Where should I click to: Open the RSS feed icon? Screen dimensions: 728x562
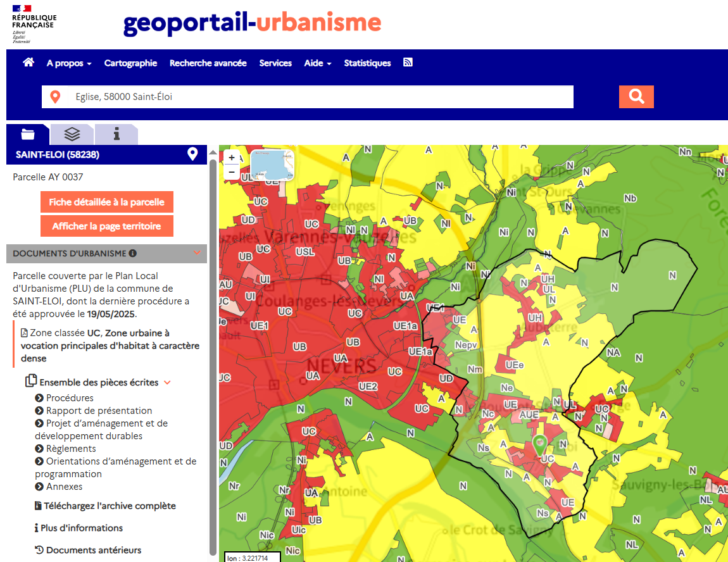tap(408, 63)
